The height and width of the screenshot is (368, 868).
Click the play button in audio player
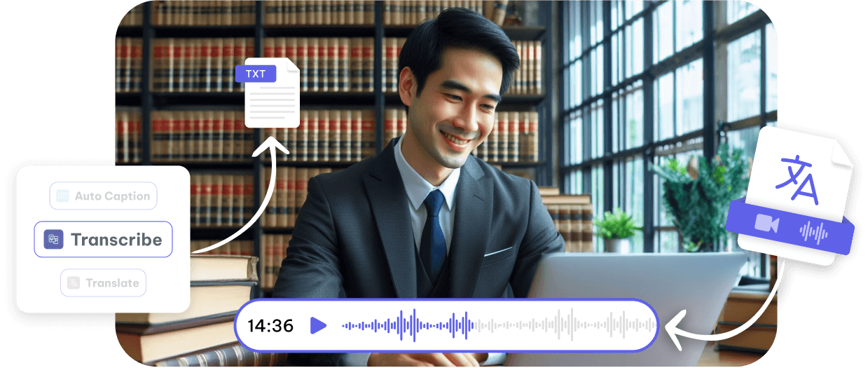[x=318, y=325]
